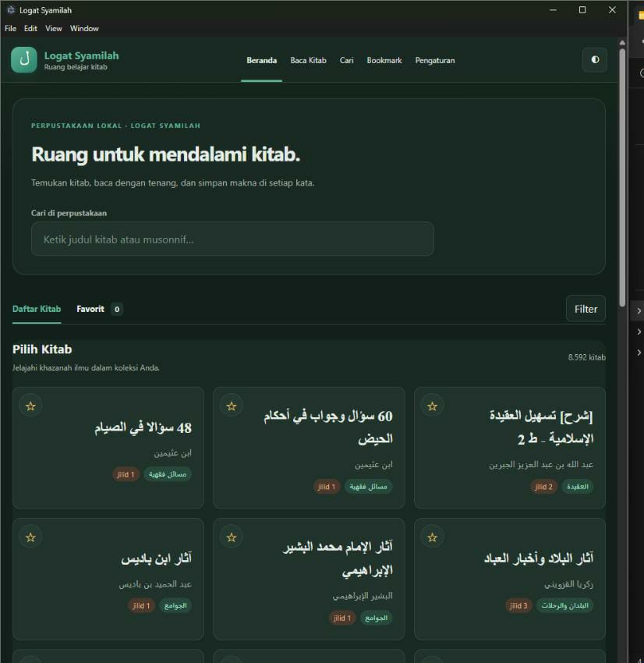Viewport: 644px width, 663px height.
Task: Click 'مسائل فقهية' tag on 48 سؤالا card
Action: pyautogui.click(x=168, y=474)
